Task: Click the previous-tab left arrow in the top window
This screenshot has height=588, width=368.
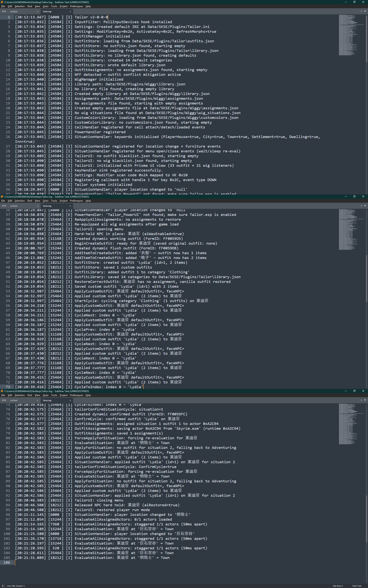Action: pyautogui.click(x=3, y=11)
